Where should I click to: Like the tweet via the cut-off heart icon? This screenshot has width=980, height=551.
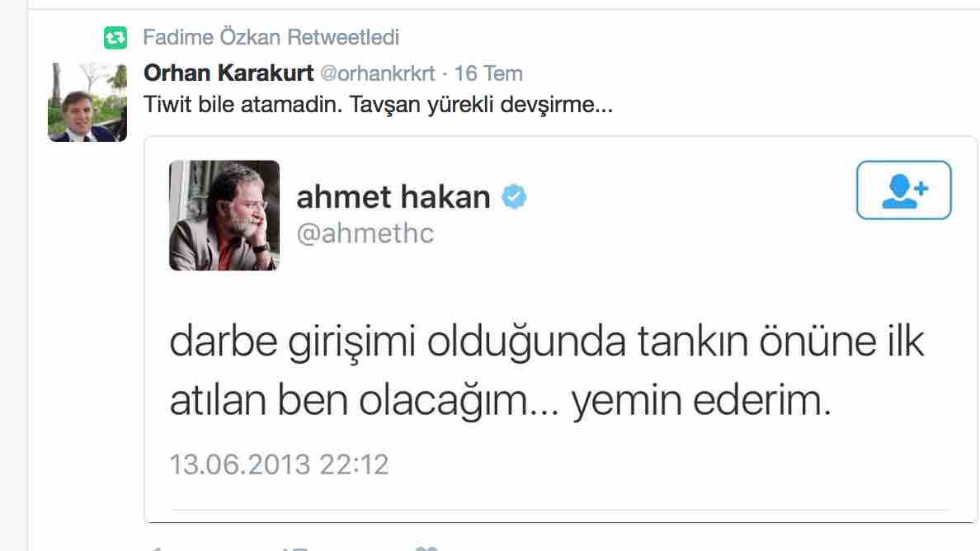point(426,548)
